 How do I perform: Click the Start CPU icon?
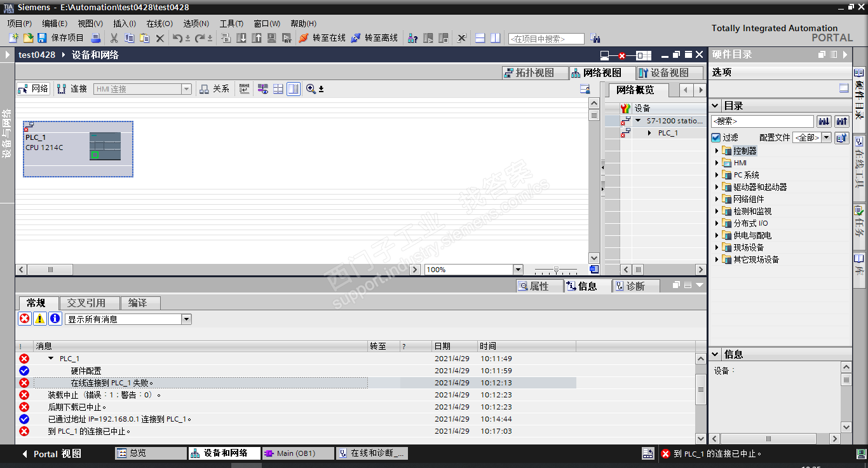[428, 38]
